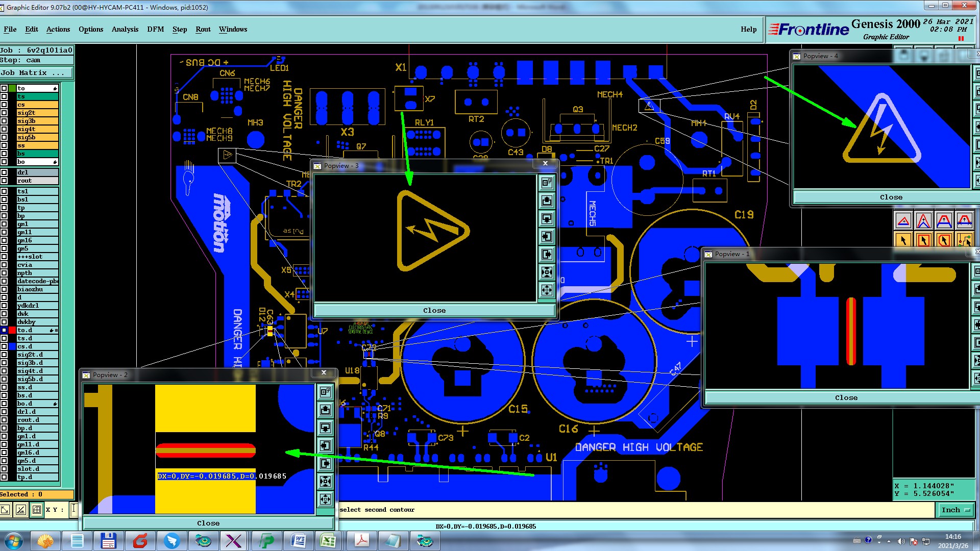Open the Job Matrix selector

coord(36,73)
